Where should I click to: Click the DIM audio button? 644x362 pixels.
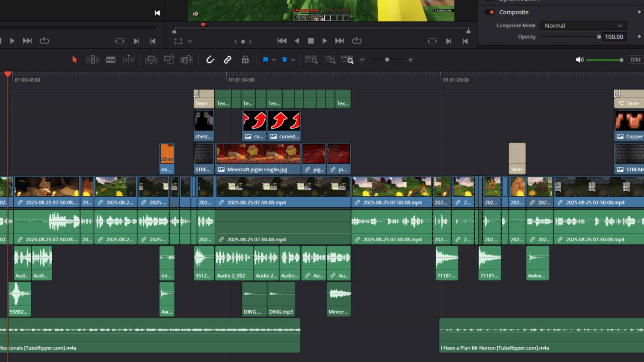click(635, 59)
